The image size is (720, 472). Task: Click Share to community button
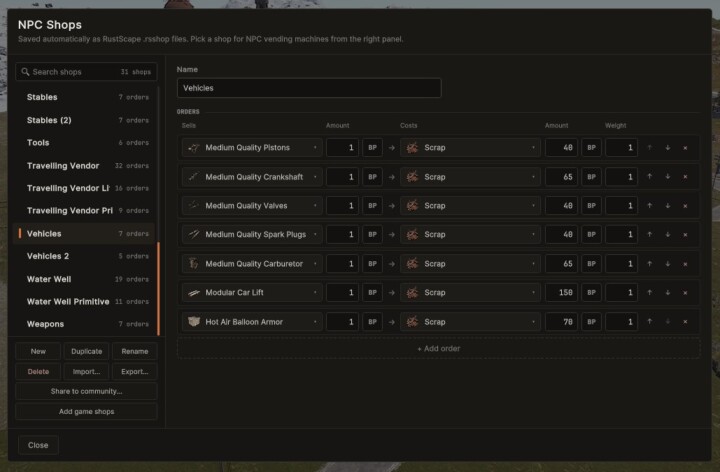tap(86, 392)
